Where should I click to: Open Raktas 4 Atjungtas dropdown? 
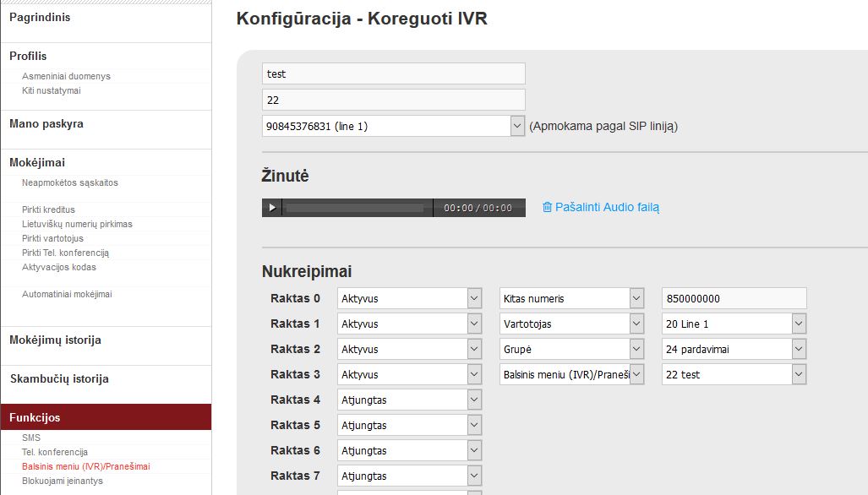point(409,400)
